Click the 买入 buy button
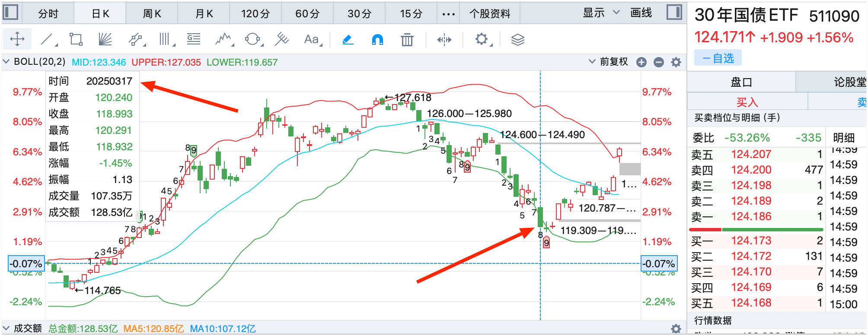 tap(747, 102)
